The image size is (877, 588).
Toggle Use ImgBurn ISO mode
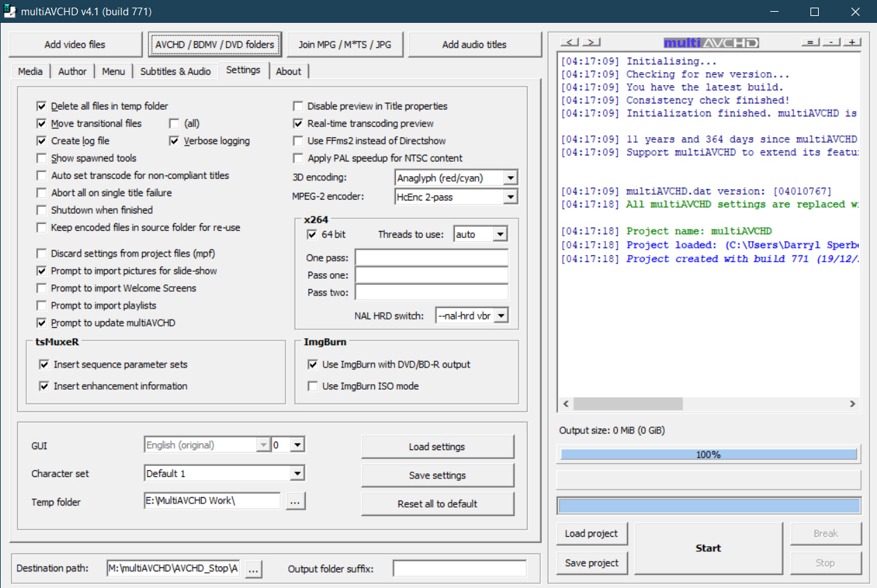coord(313,386)
